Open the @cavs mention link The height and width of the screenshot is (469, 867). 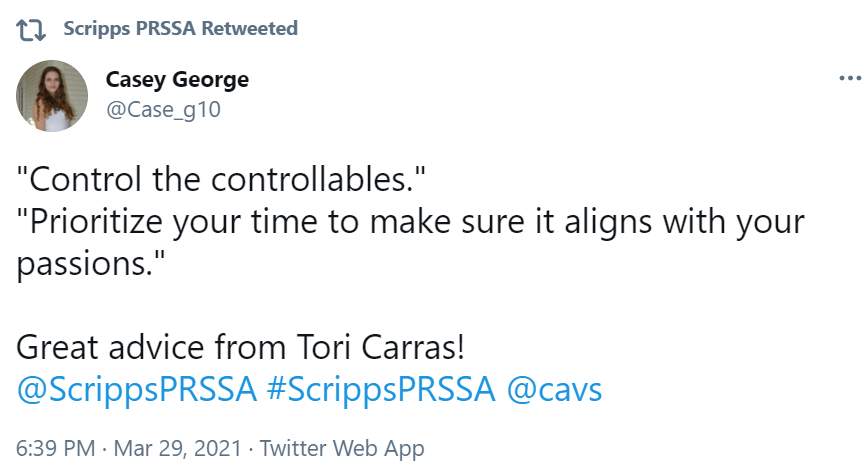coord(555,390)
